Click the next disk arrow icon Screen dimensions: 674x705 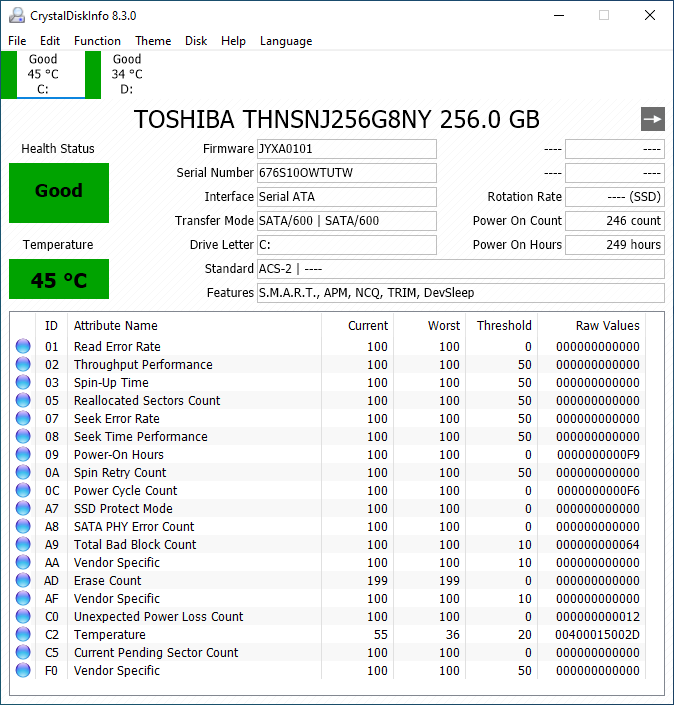point(652,120)
